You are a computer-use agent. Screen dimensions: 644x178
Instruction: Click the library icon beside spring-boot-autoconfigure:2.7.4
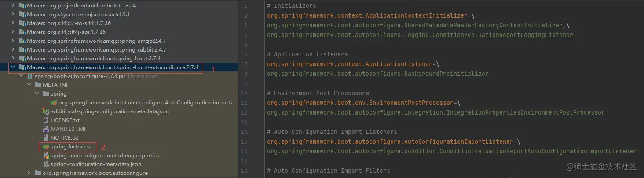pos(22,67)
